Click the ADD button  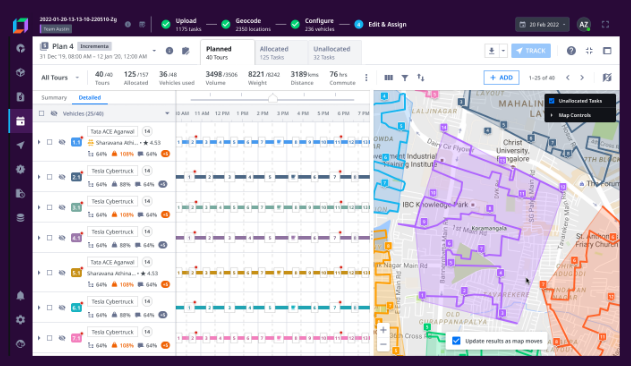(x=501, y=77)
